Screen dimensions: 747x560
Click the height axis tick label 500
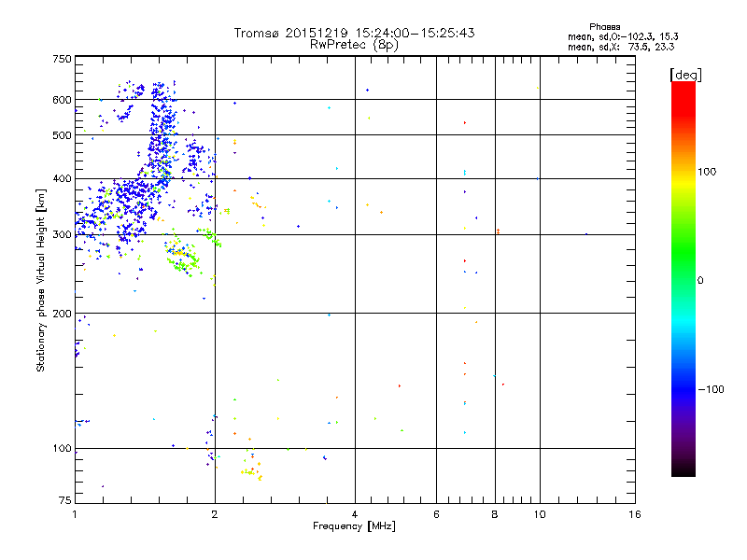point(62,135)
